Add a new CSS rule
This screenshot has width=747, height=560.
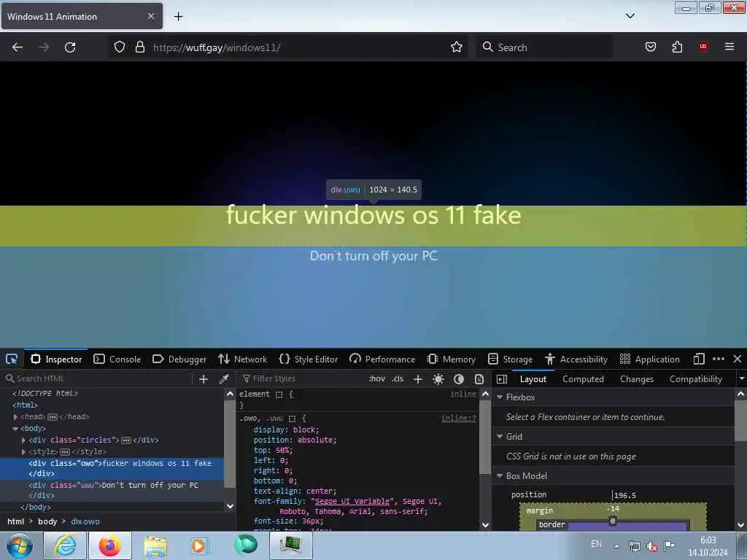[418, 379]
